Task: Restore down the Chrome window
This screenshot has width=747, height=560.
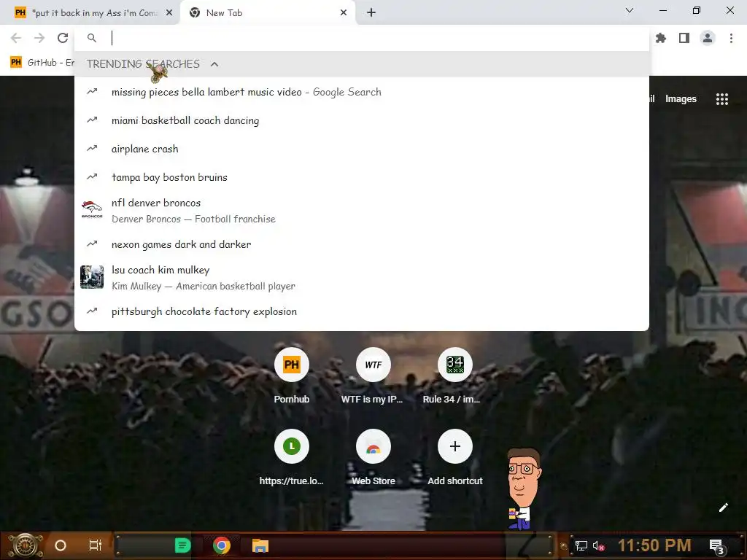Action: point(696,10)
